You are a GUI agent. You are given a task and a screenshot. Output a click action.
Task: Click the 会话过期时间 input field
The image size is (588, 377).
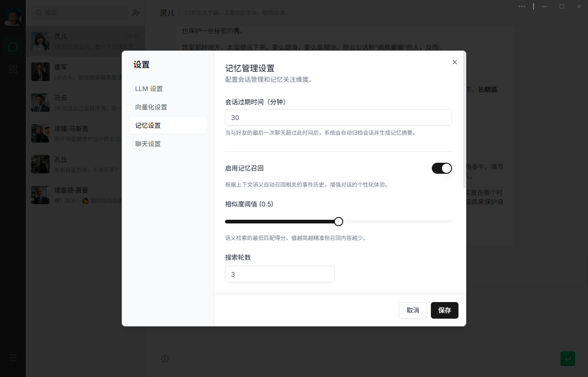point(338,118)
